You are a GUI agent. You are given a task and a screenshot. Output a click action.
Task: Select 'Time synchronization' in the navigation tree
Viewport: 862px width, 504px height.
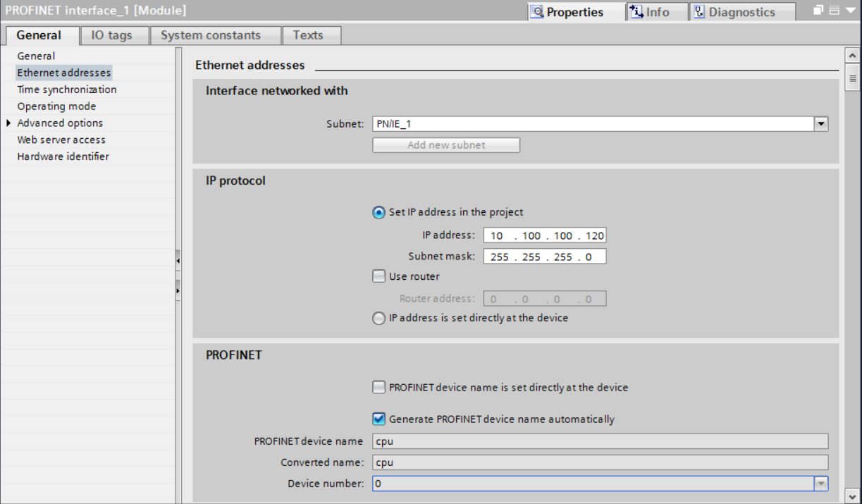click(x=67, y=90)
